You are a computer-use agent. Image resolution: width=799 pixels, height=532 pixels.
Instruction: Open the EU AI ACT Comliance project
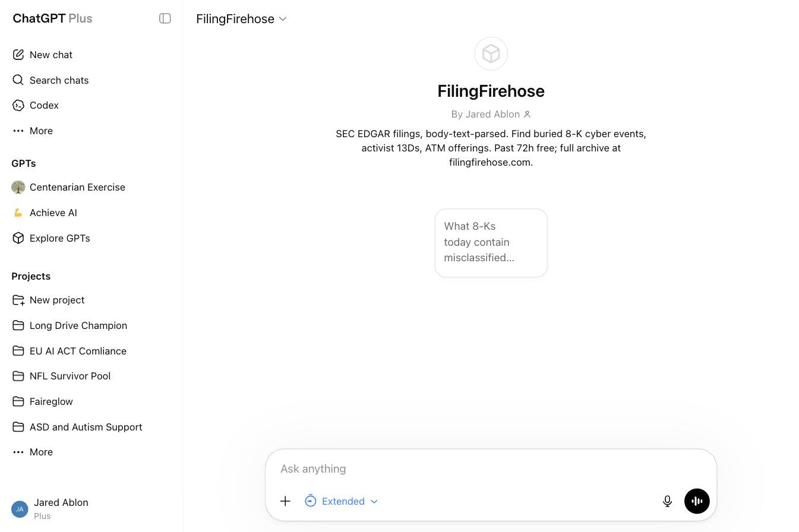click(91, 351)
